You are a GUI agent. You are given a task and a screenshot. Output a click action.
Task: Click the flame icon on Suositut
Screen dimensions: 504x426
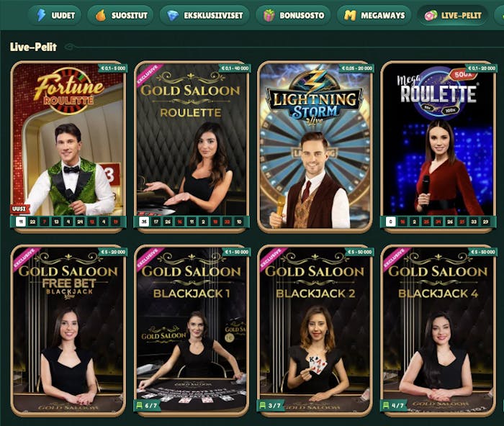click(x=101, y=15)
